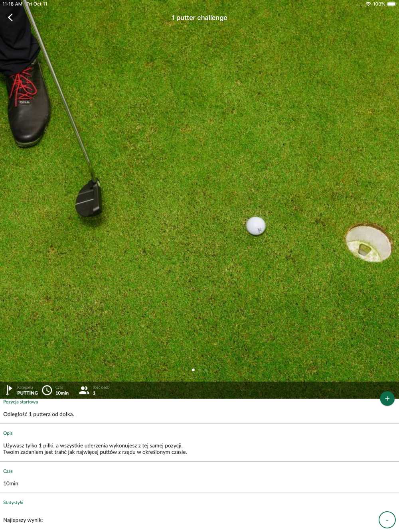399x532 pixels.
Task: Tap the 'Pozycja startowa' heading
Action: point(21,402)
